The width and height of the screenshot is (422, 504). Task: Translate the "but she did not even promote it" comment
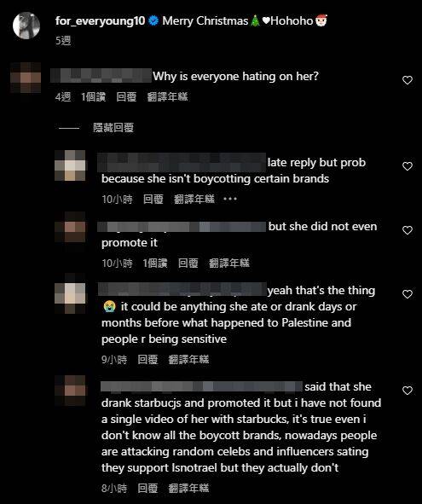pyautogui.click(x=228, y=264)
